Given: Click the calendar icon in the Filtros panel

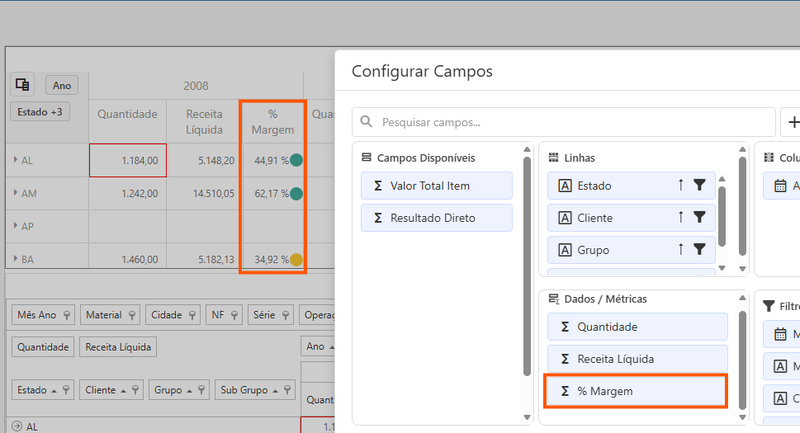Looking at the screenshot, I should (780, 334).
